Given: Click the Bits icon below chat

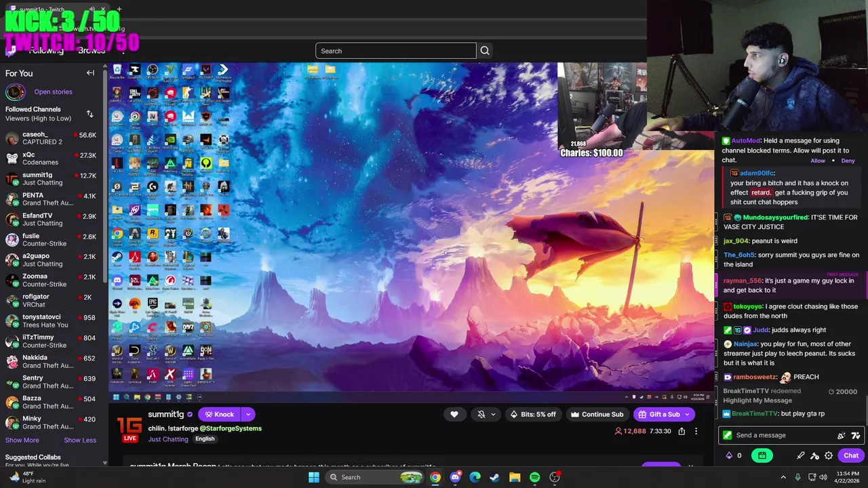Looking at the screenshot, I should point(729,455).
